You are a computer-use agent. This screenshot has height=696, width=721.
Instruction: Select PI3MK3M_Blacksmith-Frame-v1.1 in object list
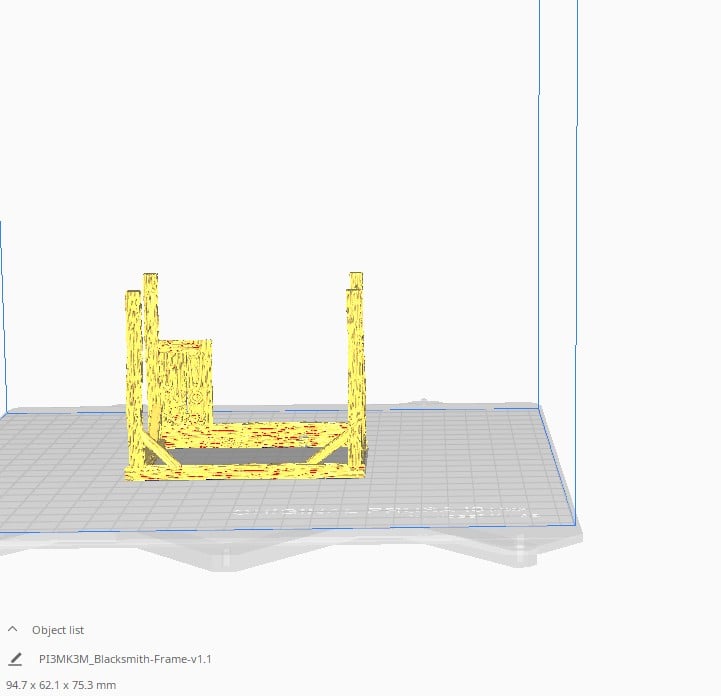pos(125,659)
